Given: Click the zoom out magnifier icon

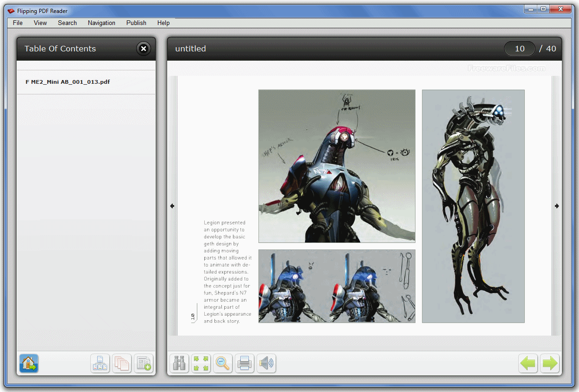Looking at the screenshot, I should click(223, 363).
